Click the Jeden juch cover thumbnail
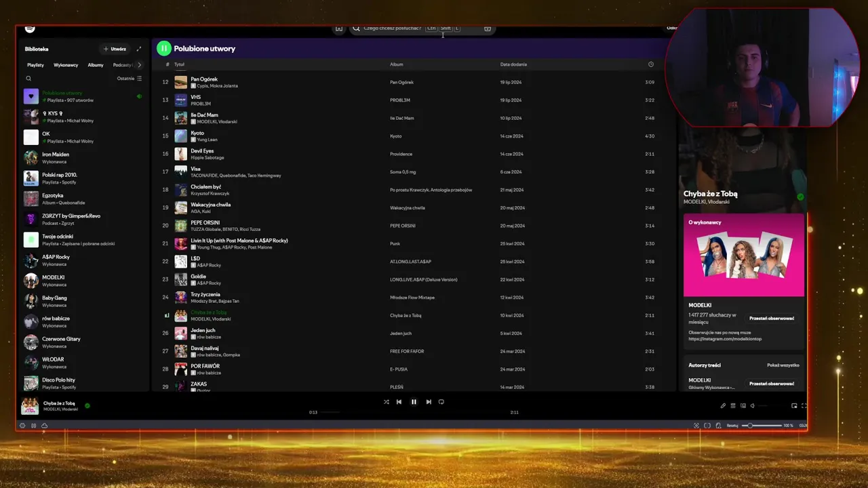The height and width of the screenshot is (488, 868). [x=180, y=333]
